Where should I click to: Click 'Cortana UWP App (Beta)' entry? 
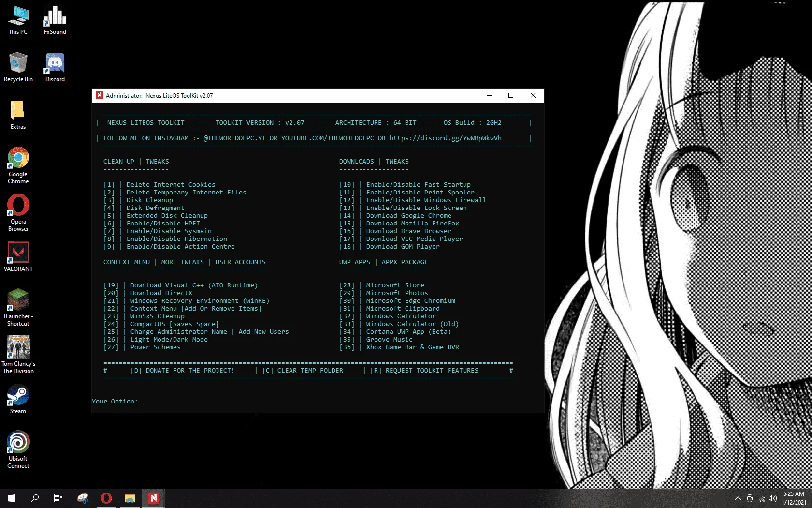408,332
